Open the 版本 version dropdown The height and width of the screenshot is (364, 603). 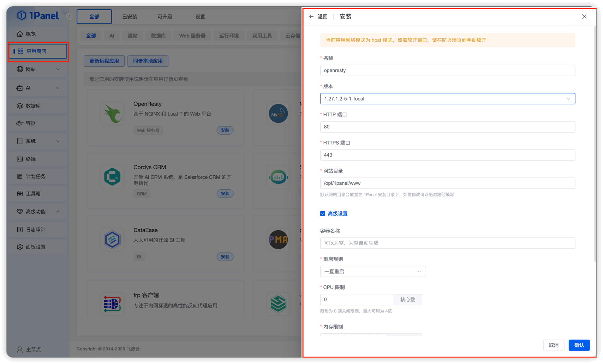click(x=447, y=99)
